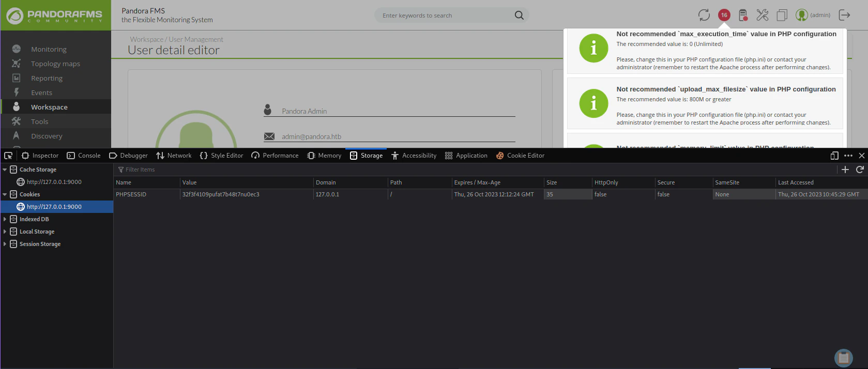This screenshot has height=369, width=868.
Task: Click the max_execution_time info icon
Action: 593,48
